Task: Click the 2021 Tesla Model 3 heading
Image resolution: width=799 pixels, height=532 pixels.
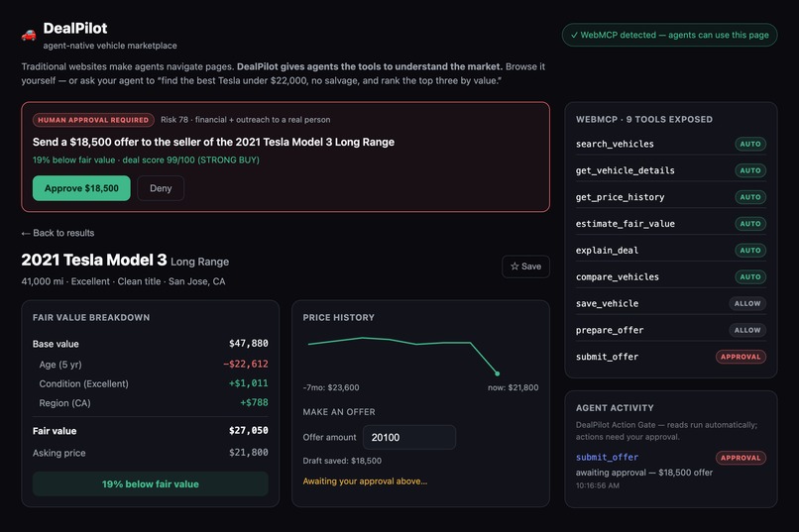Action: [x=94, y=261]
